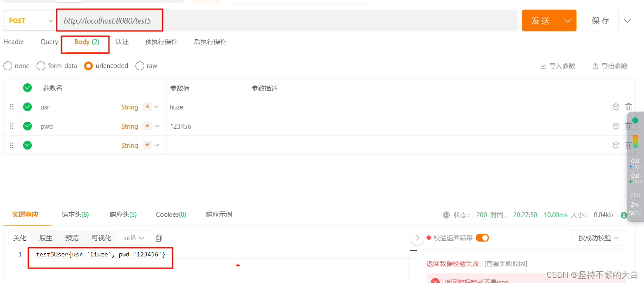Open the 认证 authentication tab
The height and width of the screenshot is (283, 644).
(x=122, y=42)
